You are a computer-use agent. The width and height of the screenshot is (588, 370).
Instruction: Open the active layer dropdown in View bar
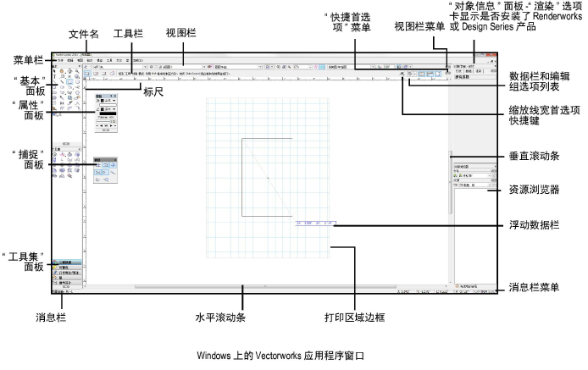204,67
